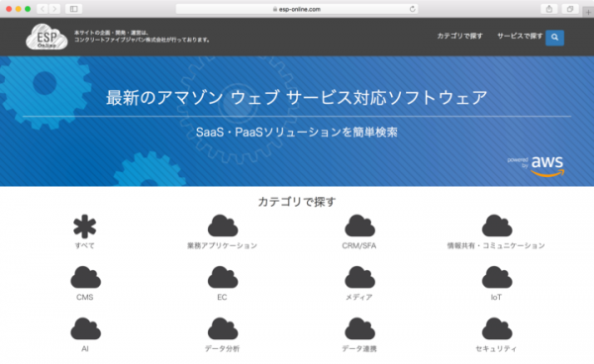Open the CRM/SFA cloud icon
Viewport: 594px width, 364px height.
[x=359, y=226]
